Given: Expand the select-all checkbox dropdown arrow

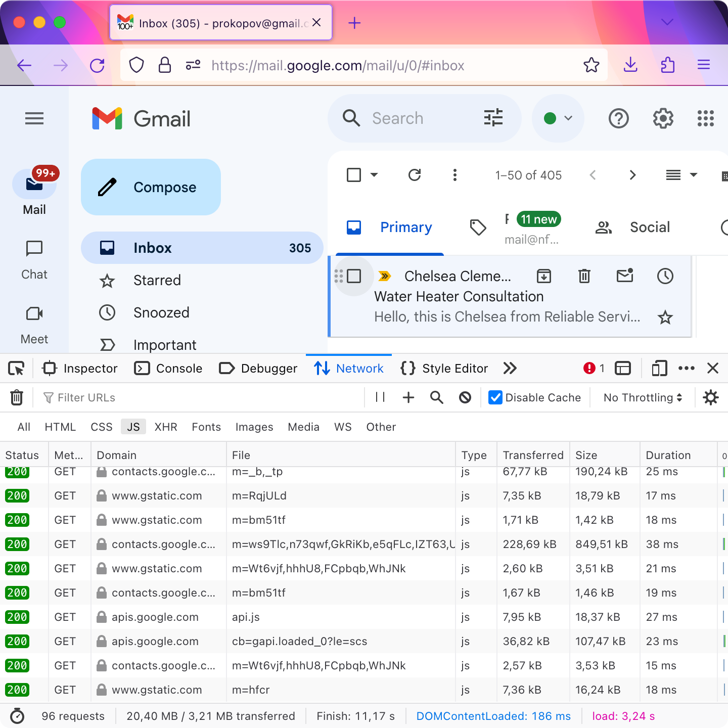Looking at the screenshot, I should pos(374,175).
